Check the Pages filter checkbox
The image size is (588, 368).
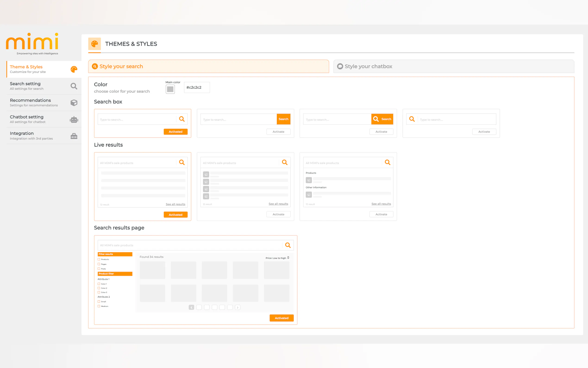click(x=99, y=264)
